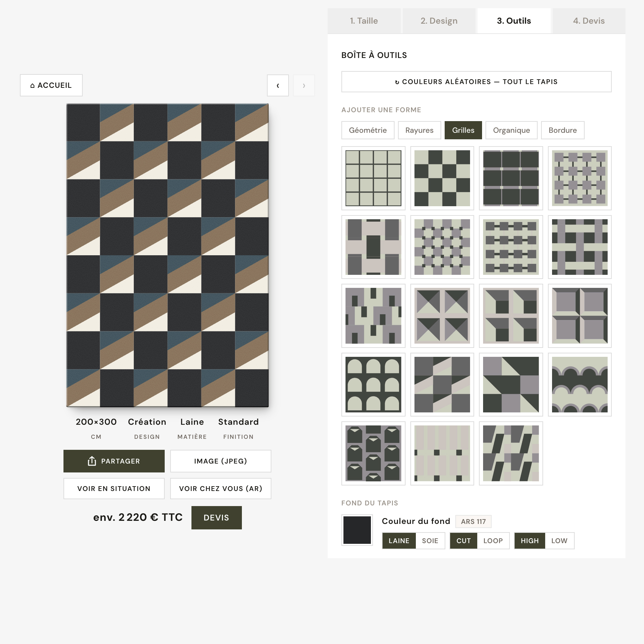Set pile height to Low
The height and width of the screenshot is (644, 644).
point(559,541)
